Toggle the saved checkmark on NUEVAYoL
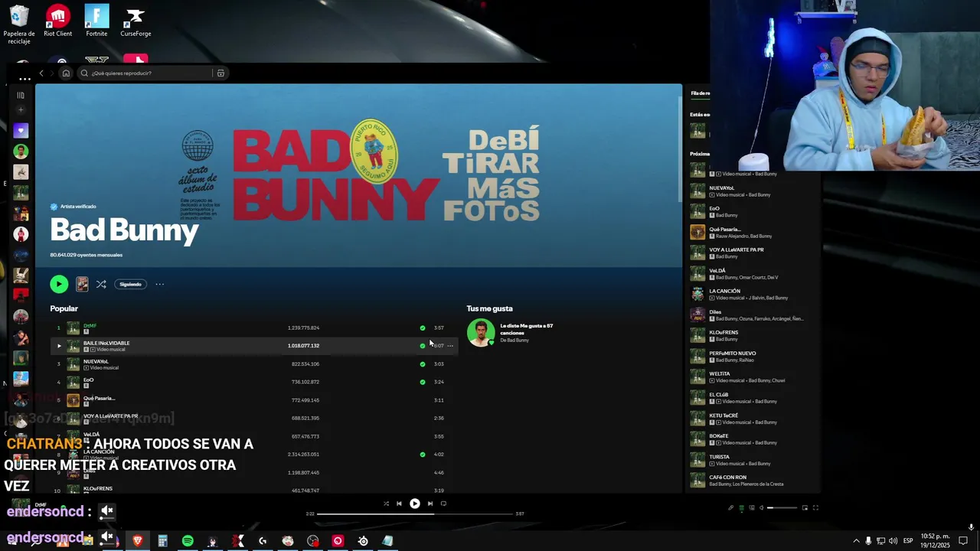 [x=422, y=364]
